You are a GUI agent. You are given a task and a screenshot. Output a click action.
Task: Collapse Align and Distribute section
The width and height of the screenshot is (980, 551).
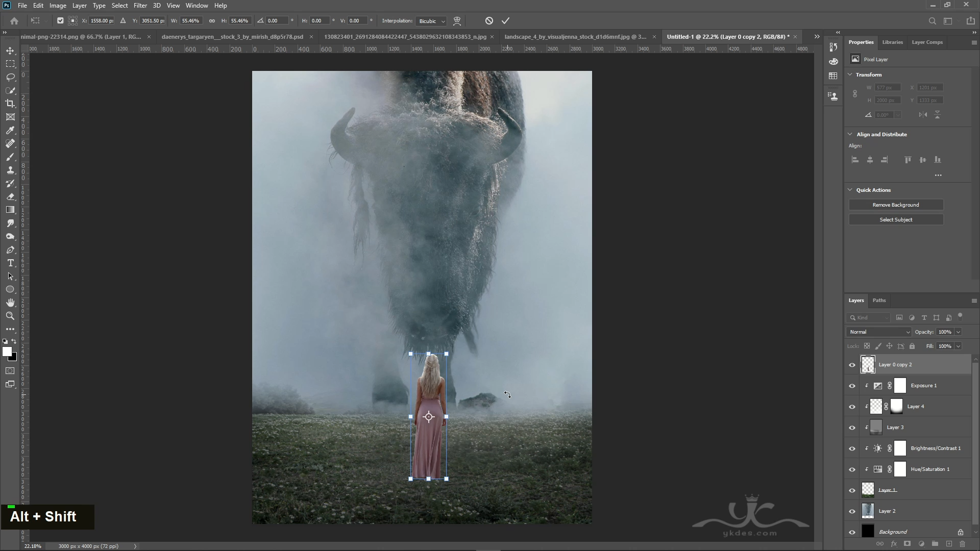tap(850, 134)
